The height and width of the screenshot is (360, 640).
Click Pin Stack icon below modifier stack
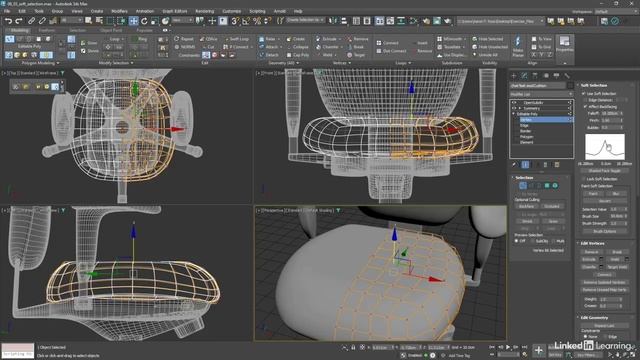pyautogui.click(x=514, y=164)
